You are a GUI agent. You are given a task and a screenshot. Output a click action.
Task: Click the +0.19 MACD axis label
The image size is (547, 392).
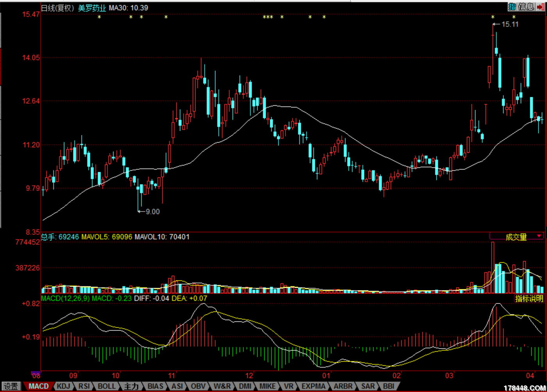click(x=31, y=337)
